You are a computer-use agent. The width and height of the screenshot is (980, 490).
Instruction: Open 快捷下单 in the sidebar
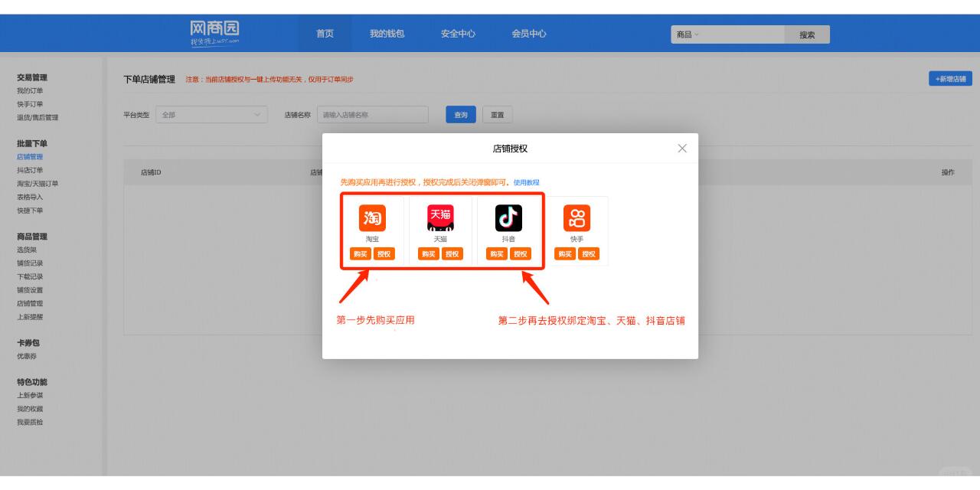tap(30, 211)
